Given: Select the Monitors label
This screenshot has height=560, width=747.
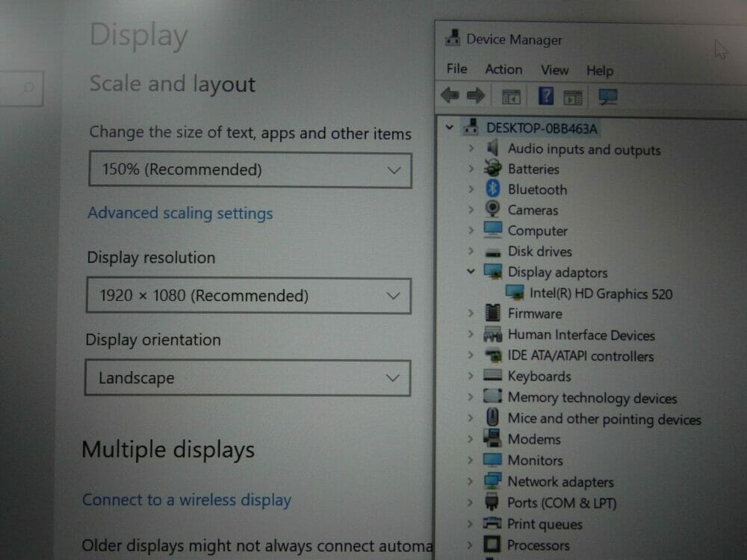Looking at the screenshot, I should pos(535,461).
